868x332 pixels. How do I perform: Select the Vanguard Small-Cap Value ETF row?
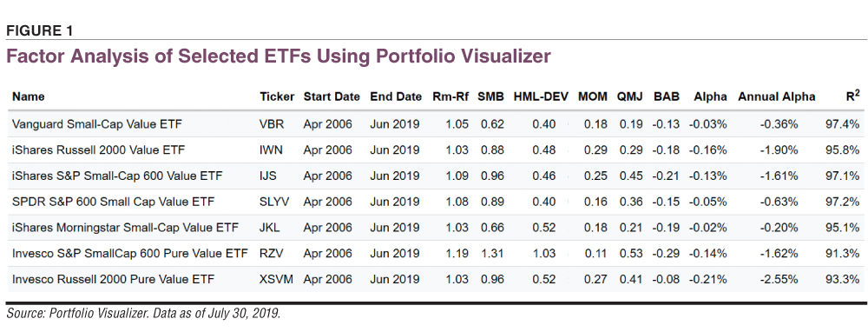click(436, 124)
